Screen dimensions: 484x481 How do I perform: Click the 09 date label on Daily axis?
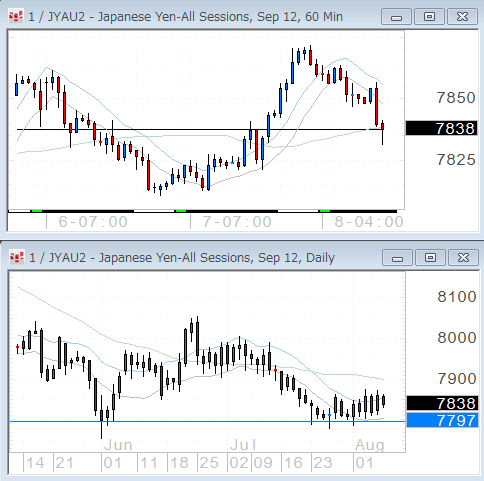pyautogui.click(x=263, y=463)
